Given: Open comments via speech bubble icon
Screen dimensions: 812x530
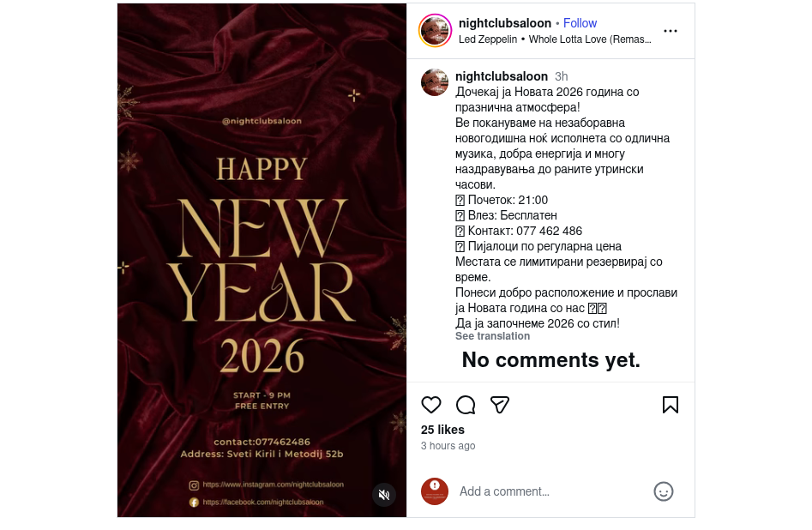Looking at the screenshot, I should point(466,405).
